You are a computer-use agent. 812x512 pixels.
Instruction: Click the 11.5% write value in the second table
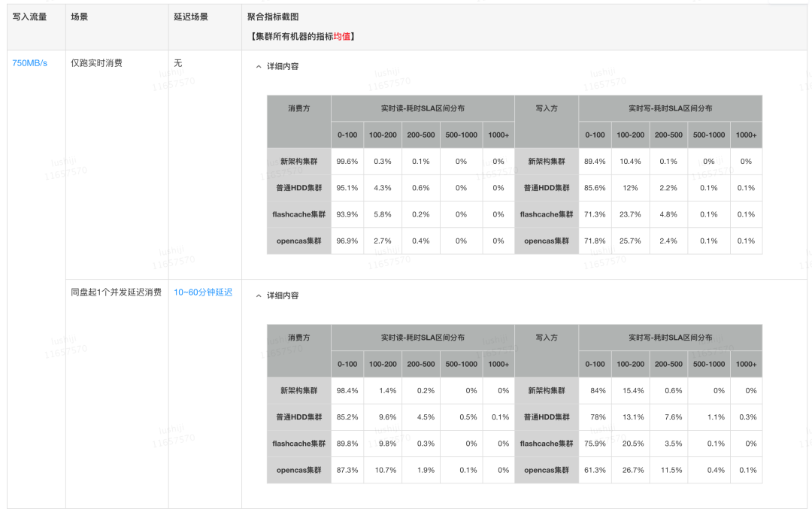point(671,470)
